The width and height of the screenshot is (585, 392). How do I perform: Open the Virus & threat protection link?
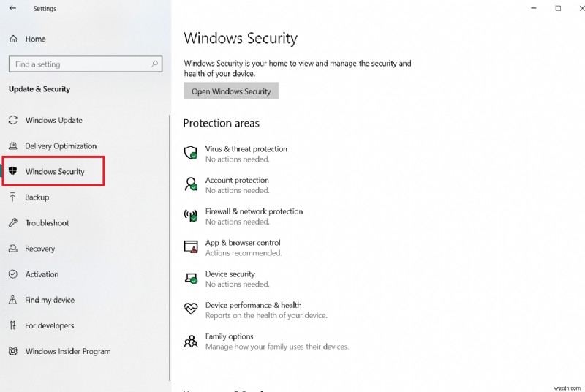(246, 149)
